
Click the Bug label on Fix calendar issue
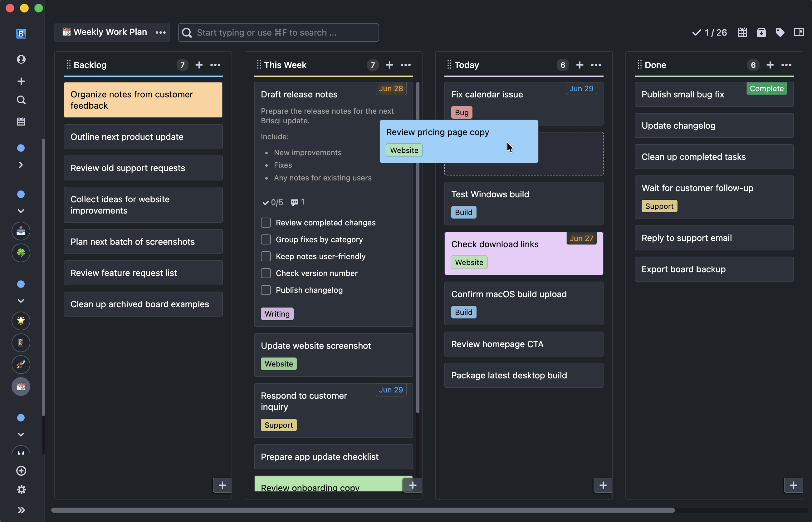462,112
